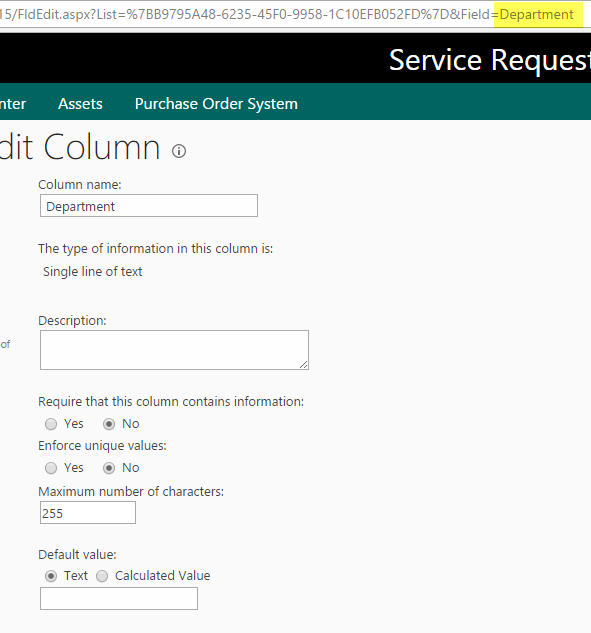
Task: Select Calculated Value default type
Action: pos(102,576)
